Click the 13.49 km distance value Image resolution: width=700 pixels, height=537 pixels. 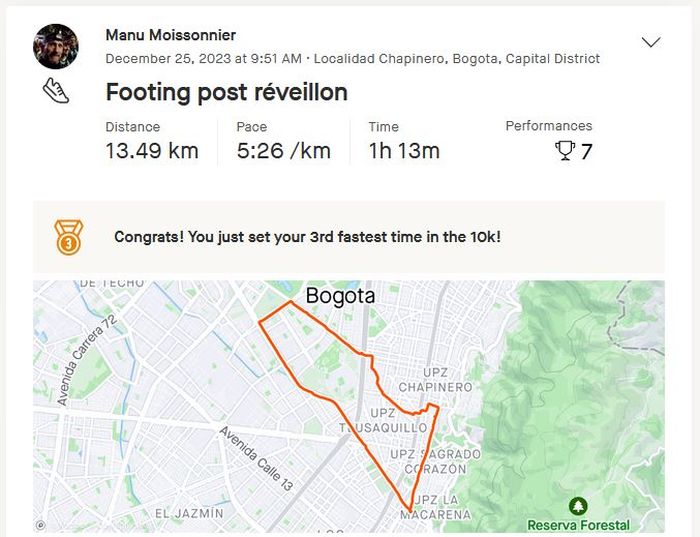(x=152, y=152)
